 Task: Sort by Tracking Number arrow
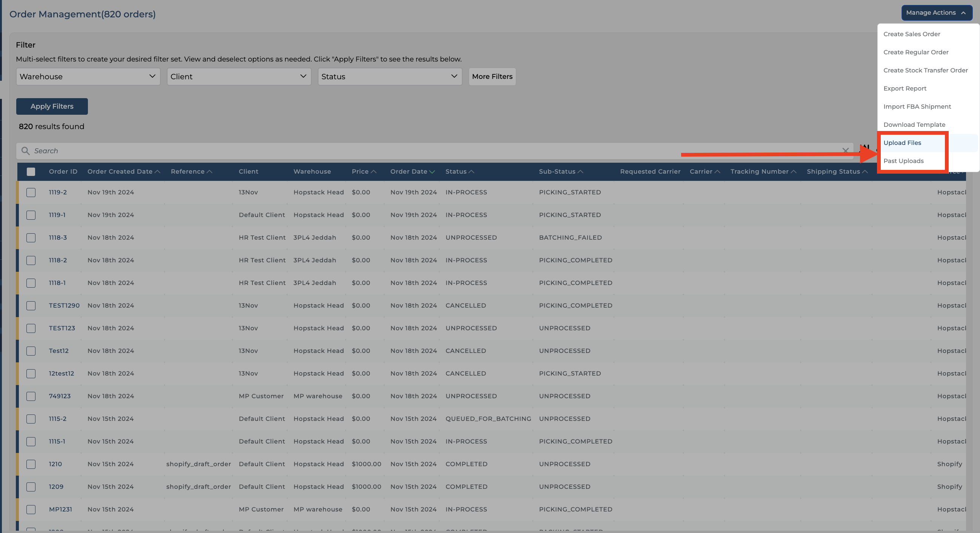(x=793, y=172)
